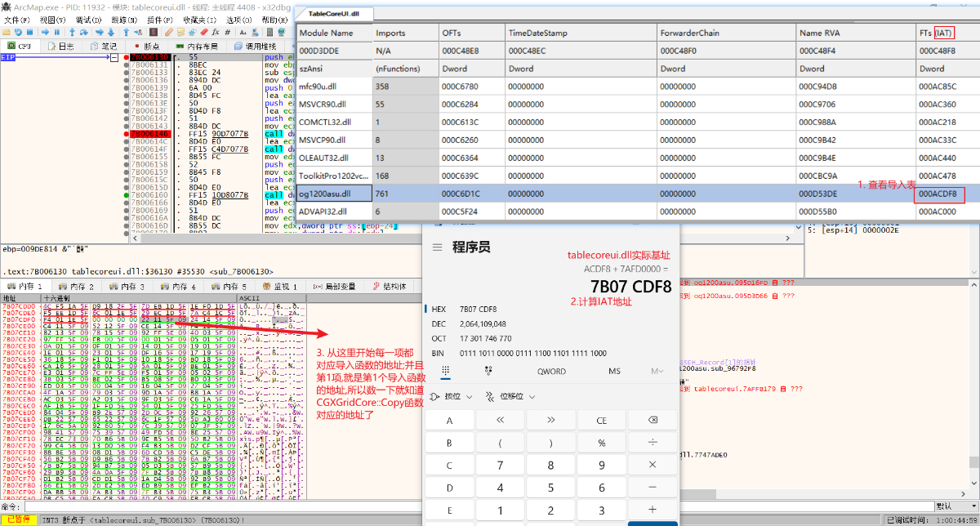Open the Labels tag icon
980x526 pixels.
(x=192, y=33)
